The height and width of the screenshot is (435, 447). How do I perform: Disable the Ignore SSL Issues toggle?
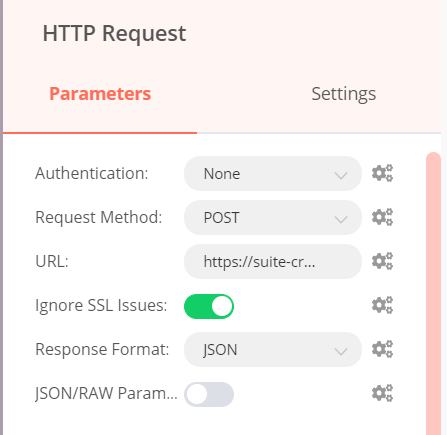tap(209, 306)
